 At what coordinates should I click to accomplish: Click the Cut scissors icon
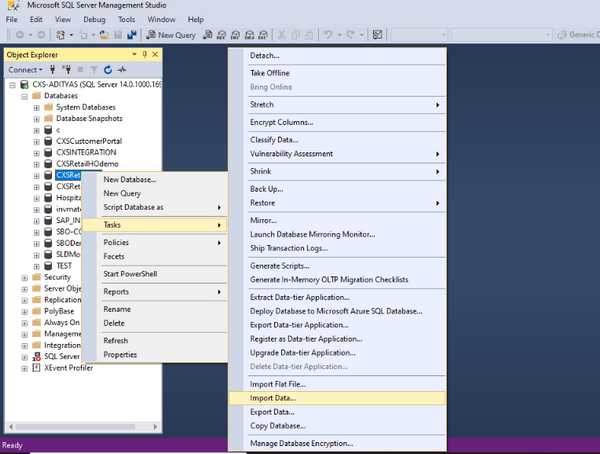(x=282, y=35)
